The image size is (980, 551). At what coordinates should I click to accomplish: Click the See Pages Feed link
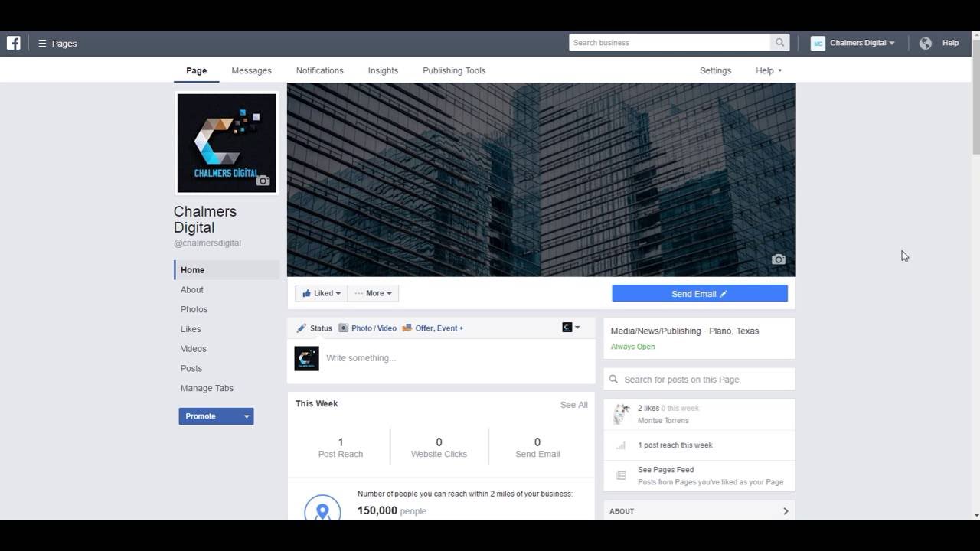click(x=665, y=470)
